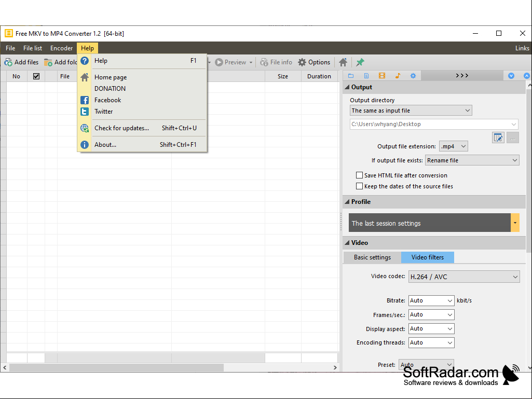This screenshot has width=532, height=399.
Task: Switch to Video filters tab
Action: tap(428, 257)
